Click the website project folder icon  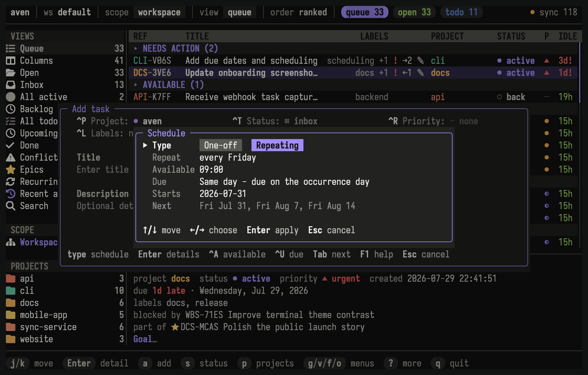pyautogui.click(x=11, y=339)
